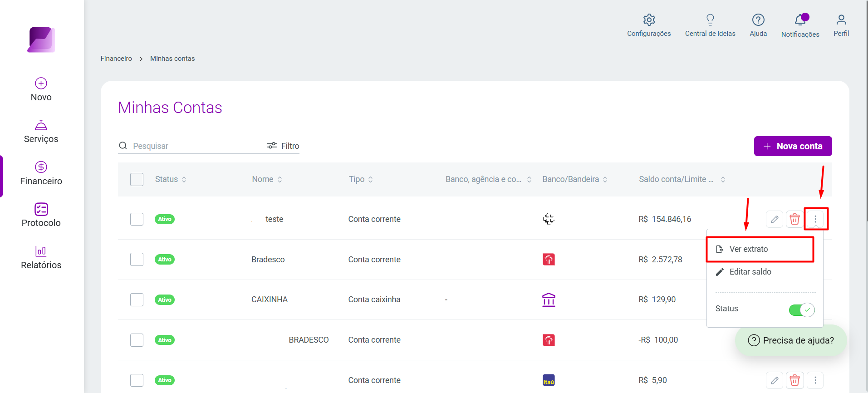This screenshot has width=868, height=393.
Task: Open three-dot menu for R$ 5,90 account
Action: click(x=815, y=380)
